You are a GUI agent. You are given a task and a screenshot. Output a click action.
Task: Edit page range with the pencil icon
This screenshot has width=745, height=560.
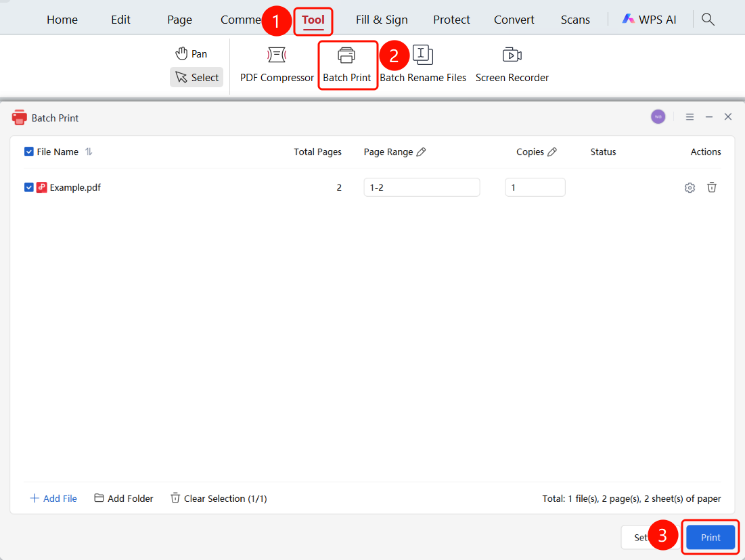tap(422, 152)
